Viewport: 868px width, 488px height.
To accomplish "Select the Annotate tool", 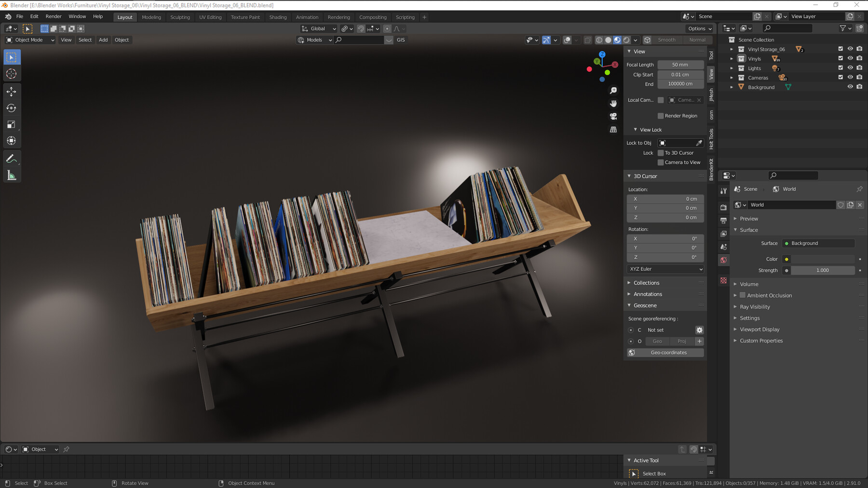I will (x=12, y=158).
